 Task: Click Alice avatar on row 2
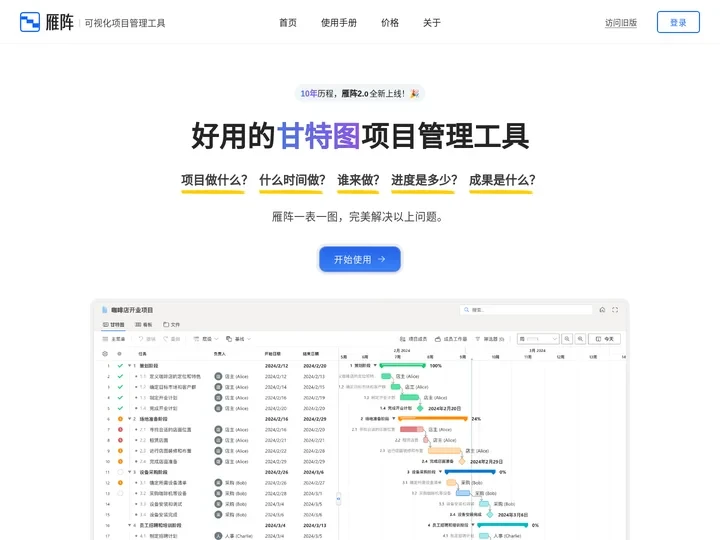pyautogui.click(x=218, y=377)
